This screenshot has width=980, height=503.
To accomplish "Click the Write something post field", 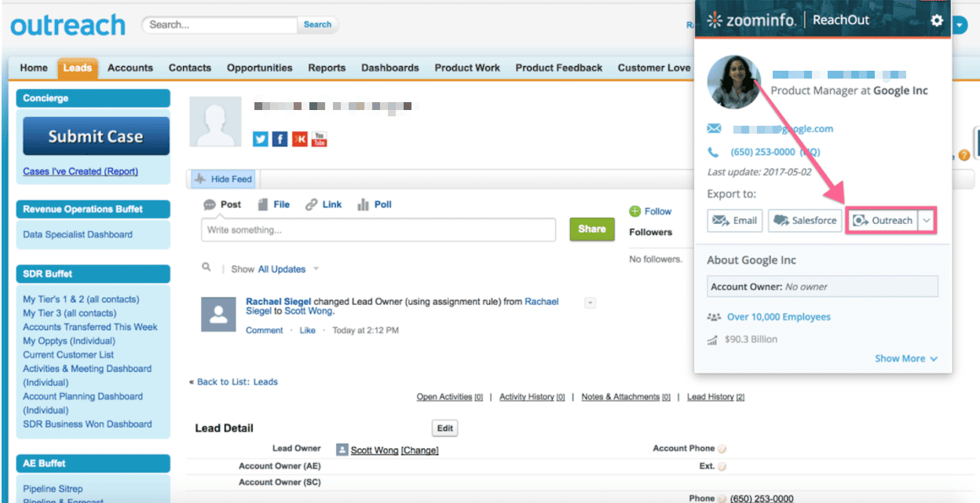I will coord(379,230).
